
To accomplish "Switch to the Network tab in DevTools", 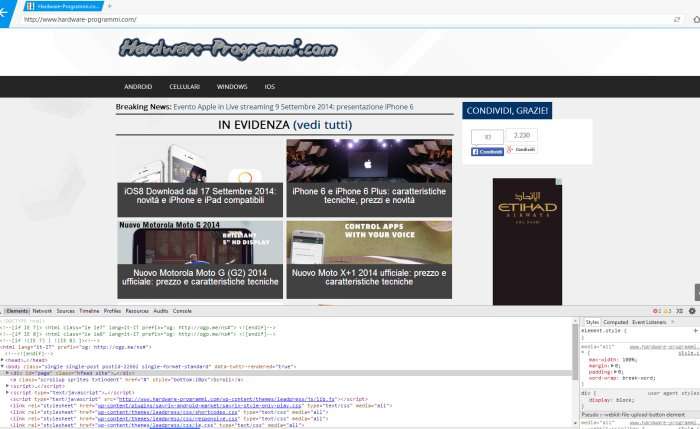I will point(42,311).
